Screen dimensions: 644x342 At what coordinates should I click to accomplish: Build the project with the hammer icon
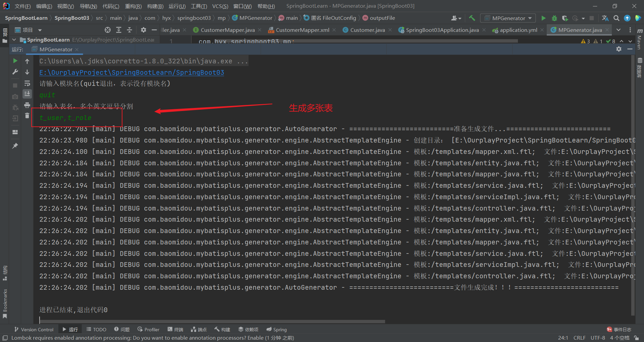pos(472,18)
